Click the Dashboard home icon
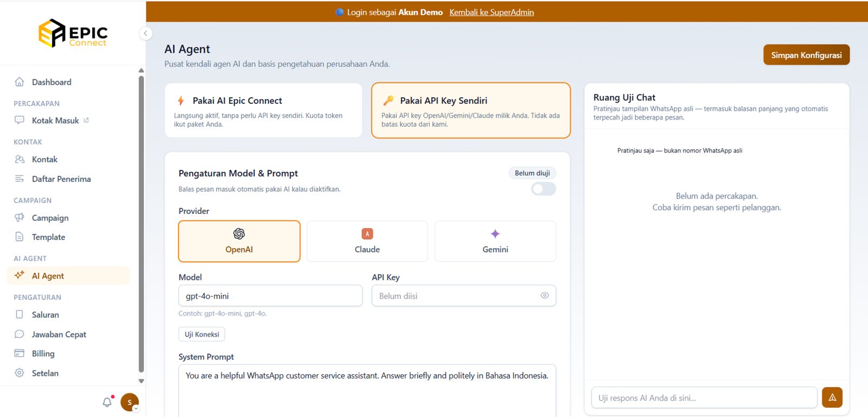The image size is (868, 417). [x=20, y=82]
